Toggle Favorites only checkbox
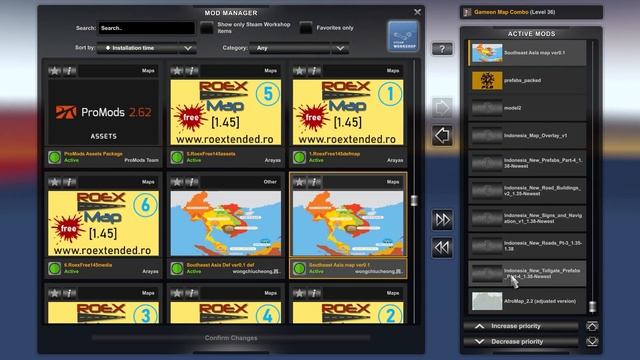The height and width of the screenshot is (360, 640). click(306, 28)
